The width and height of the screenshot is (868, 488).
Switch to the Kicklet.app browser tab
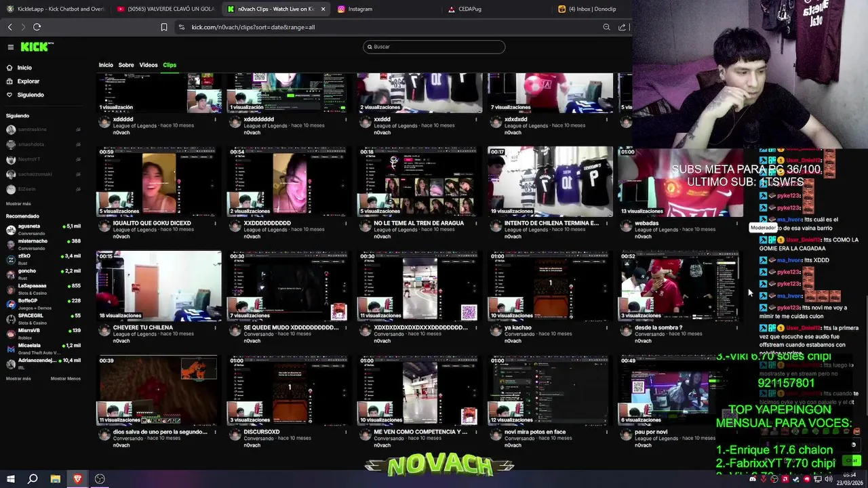point(54,9)
